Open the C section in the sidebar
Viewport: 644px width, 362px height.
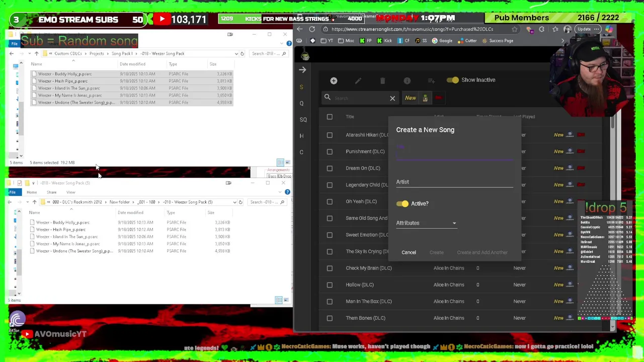(x=301, y=152)
